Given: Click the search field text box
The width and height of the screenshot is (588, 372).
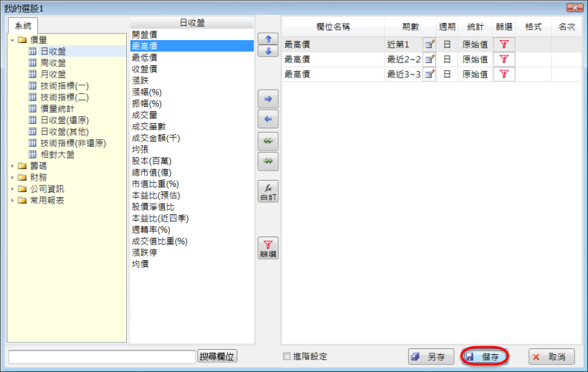Looking at the screenshot, I should click(x=101, y=356).
